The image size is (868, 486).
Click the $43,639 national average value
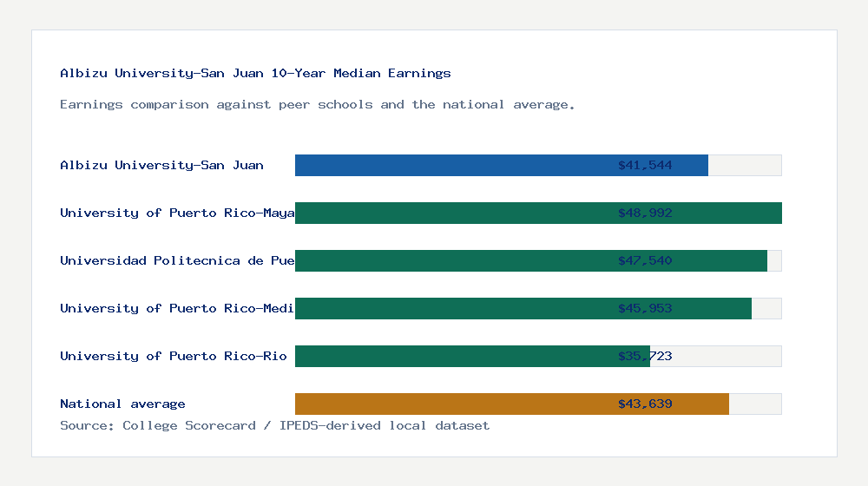tap(645, 404)
